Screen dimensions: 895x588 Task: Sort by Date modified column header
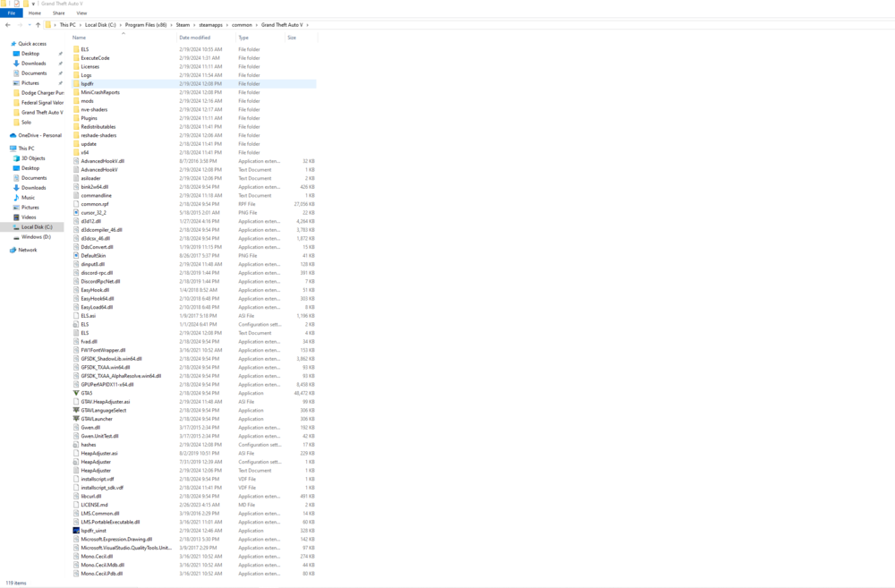pos(194,38)
